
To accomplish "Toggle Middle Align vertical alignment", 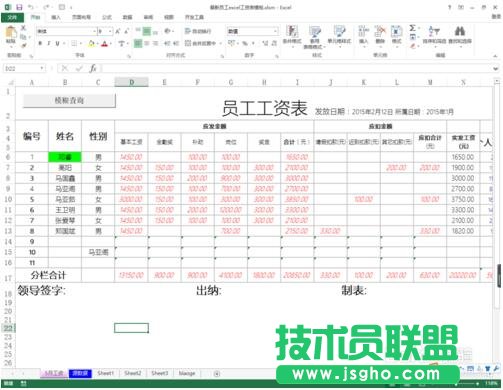I will [147, 31].
